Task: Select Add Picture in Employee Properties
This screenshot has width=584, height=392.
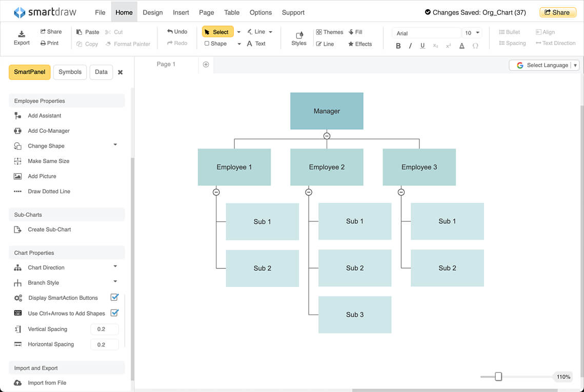Action: 18,176
